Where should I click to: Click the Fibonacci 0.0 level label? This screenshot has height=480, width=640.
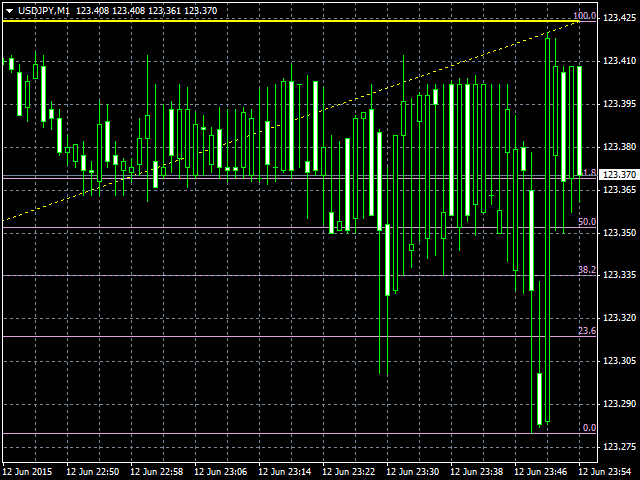(x=589, y=428)
